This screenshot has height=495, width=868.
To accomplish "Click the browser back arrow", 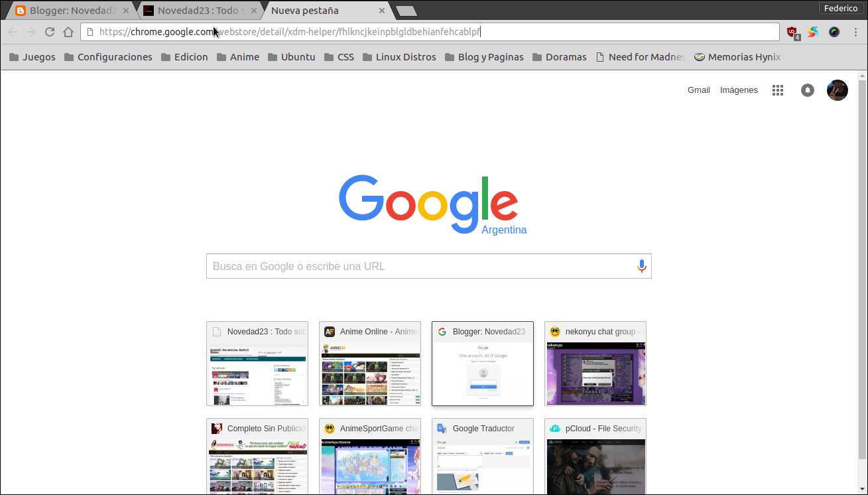I will pyautogui.click(x=13, y=32).
